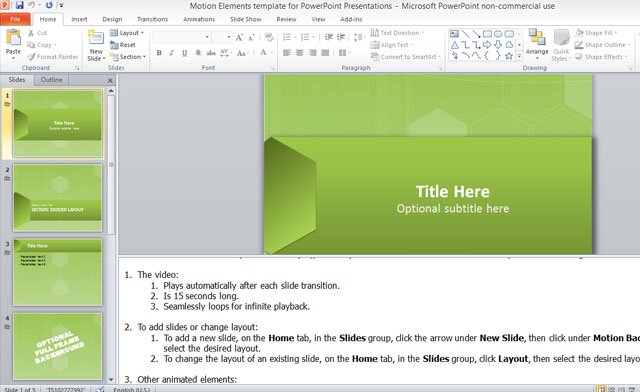Switch to the Outline pane tab
Viewport: 640px width, 392px height.
(51, 80)
